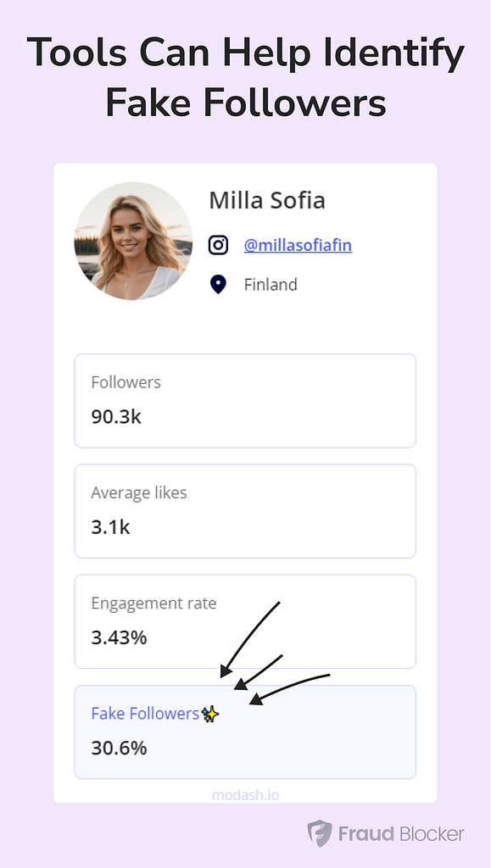Select the Followers 90.3k card
The width and height of the screenshot is (491, 868).
click(x=245, y=401)
